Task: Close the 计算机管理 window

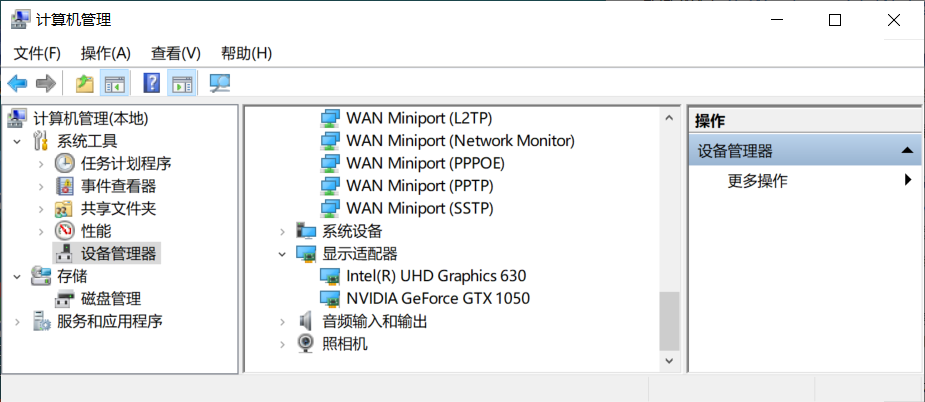Action: pos(894,20)
